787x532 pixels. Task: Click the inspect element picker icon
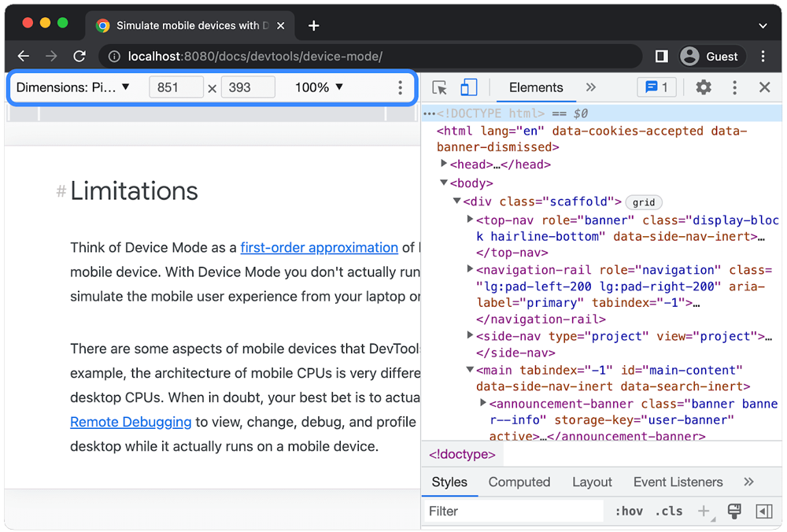pos(440,87)
